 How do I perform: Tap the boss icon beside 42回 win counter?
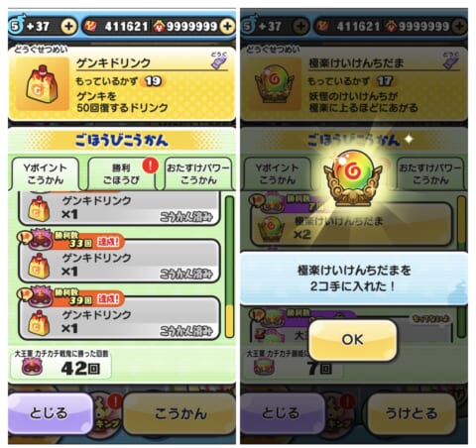(x=32, y=366)
